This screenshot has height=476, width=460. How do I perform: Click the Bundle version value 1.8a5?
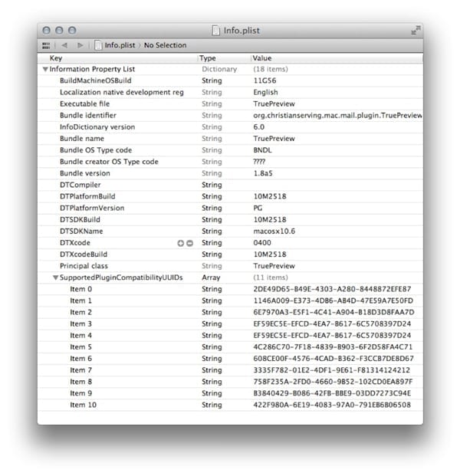click(x=267, y=173)
